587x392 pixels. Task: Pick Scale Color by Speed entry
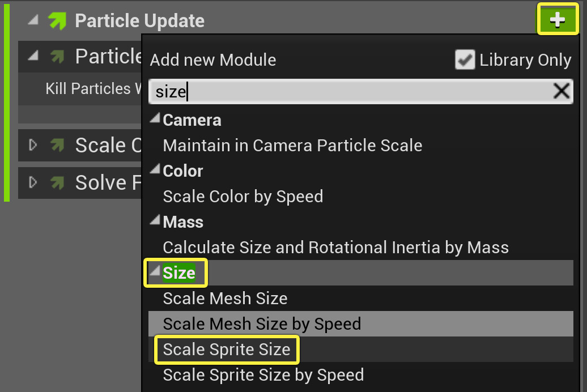[x=243, y=197]
